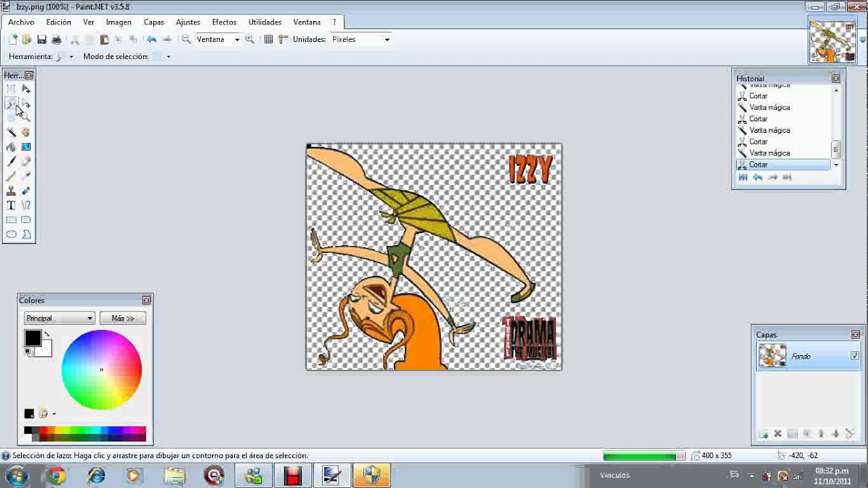Click the image thumbnail at top right
This screenshot has height=488, width=868.
833,41
